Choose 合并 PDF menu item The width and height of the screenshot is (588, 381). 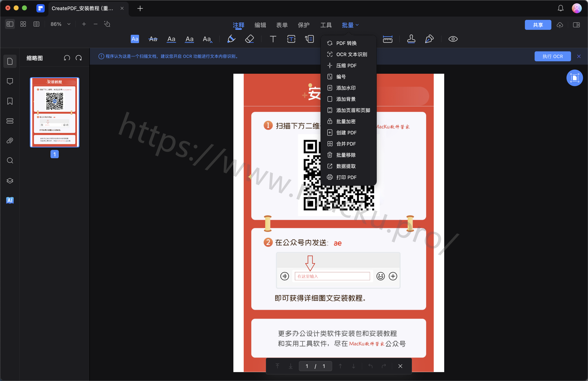click(x=348, y=144)
